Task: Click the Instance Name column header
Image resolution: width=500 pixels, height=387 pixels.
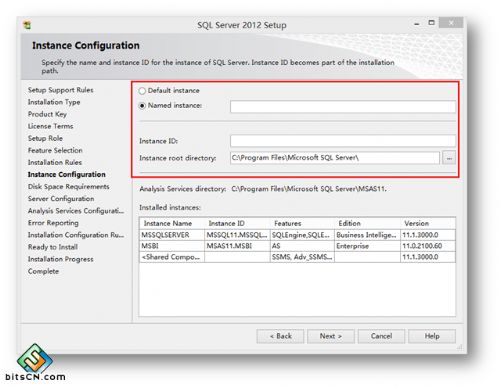Action: (x=172, y=223)
